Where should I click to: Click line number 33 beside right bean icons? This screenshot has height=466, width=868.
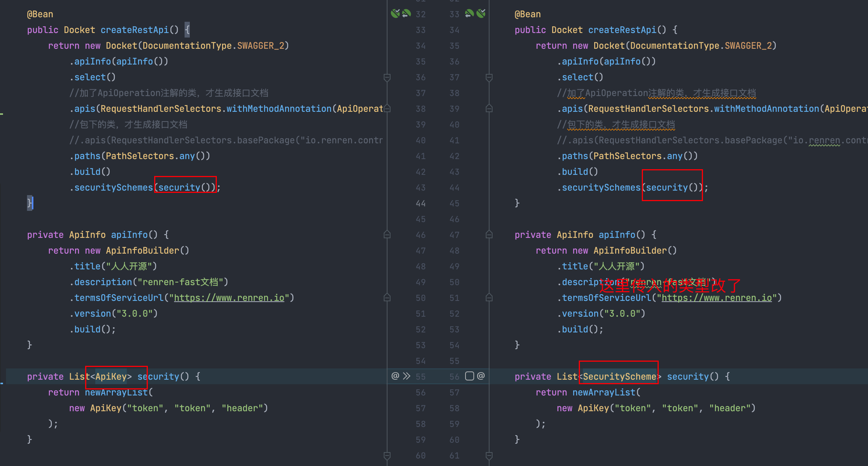point(454,14)
